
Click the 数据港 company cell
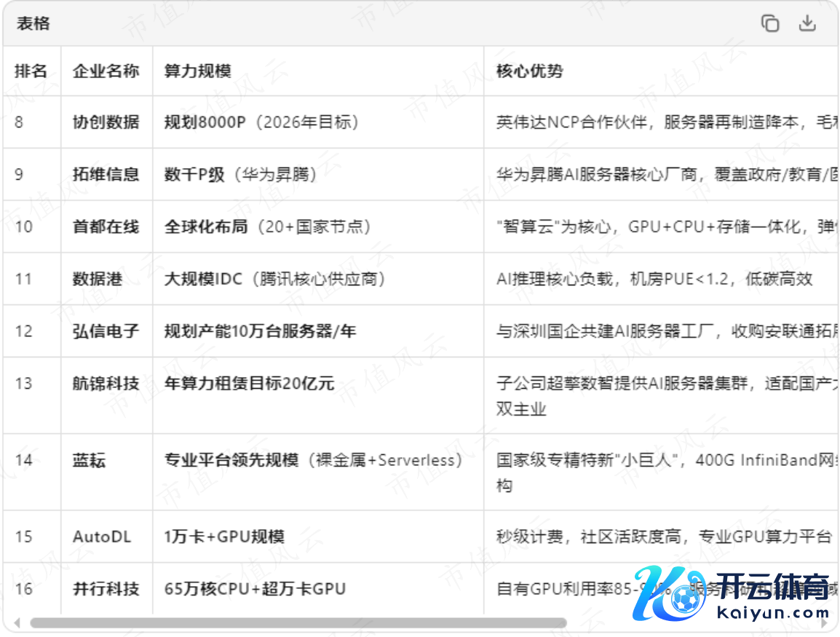(x=97, y=279)
